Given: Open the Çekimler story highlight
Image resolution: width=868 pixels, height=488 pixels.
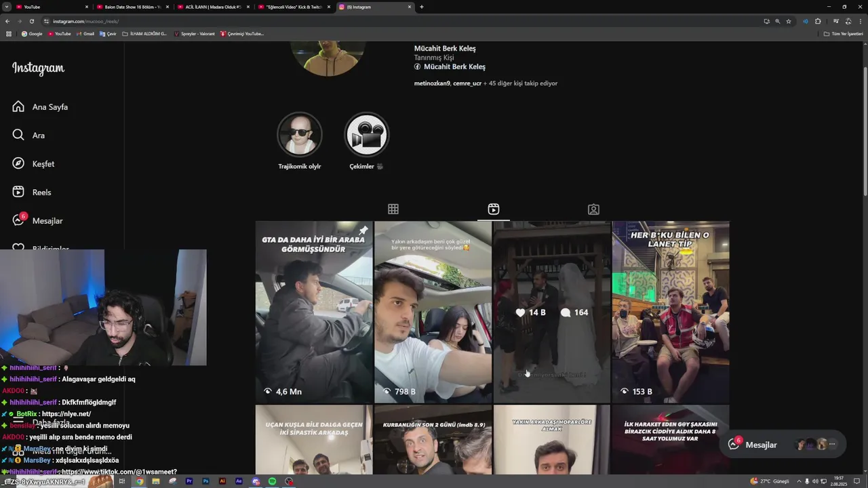Looking at the screenshot, I should (366, 141).
